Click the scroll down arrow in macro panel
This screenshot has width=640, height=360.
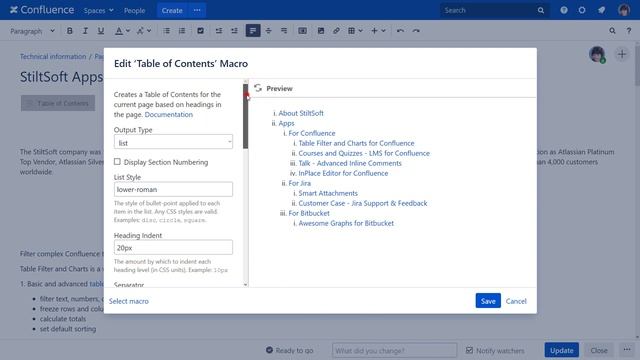point(245,284)
